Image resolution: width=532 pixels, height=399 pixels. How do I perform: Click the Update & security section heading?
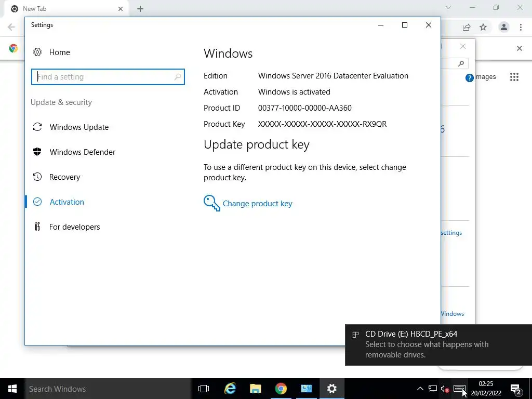(61, 102)
